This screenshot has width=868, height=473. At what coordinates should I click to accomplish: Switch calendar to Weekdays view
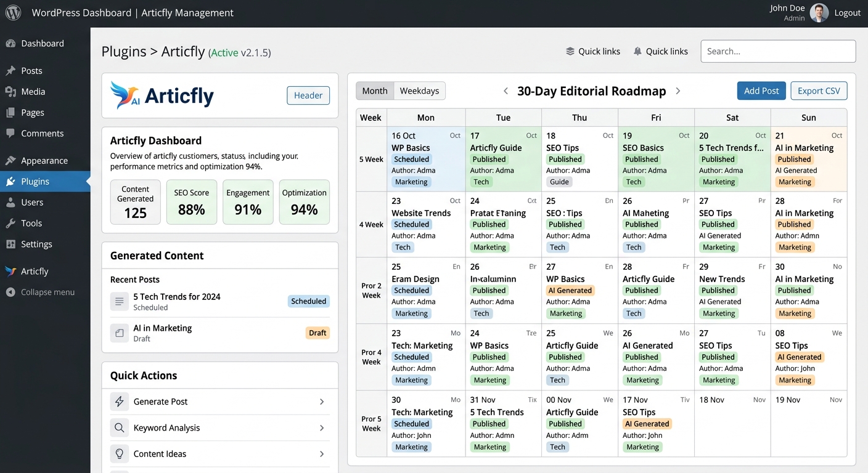click(x=419, y=91)
